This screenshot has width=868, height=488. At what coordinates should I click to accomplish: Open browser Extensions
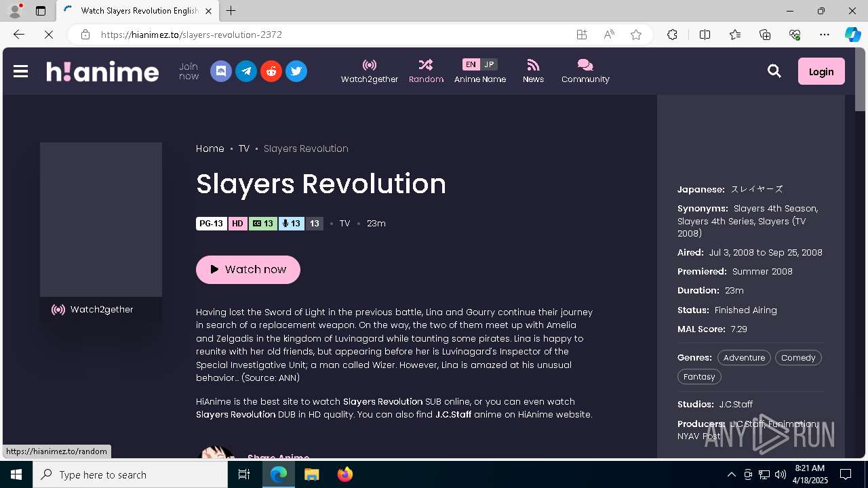click(672, 35)
